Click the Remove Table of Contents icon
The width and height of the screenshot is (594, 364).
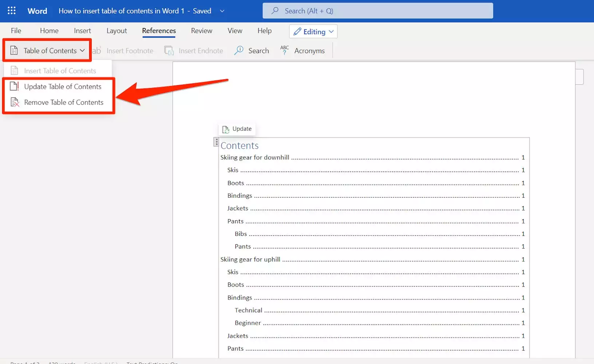click(x=15, y=102)
